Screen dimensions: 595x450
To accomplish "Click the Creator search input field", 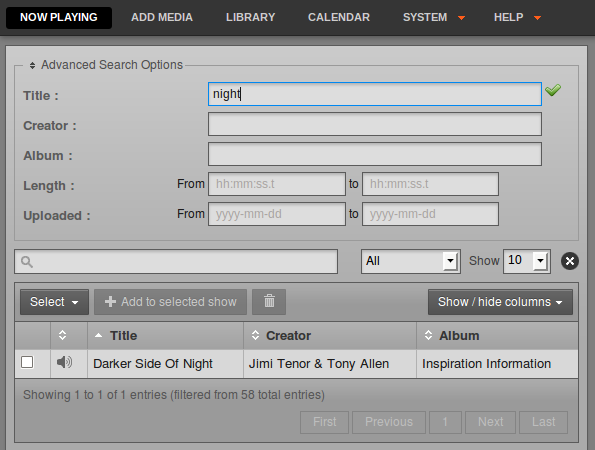I will (375, 124).
